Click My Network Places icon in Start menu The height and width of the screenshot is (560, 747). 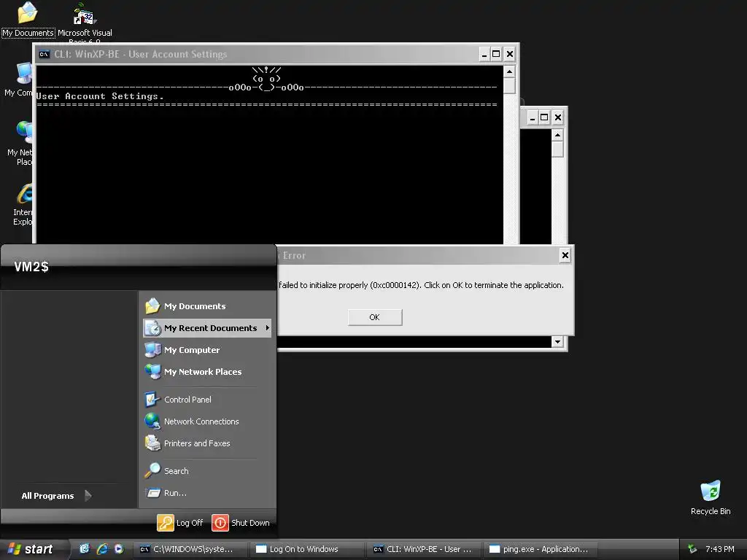point(152,371)
